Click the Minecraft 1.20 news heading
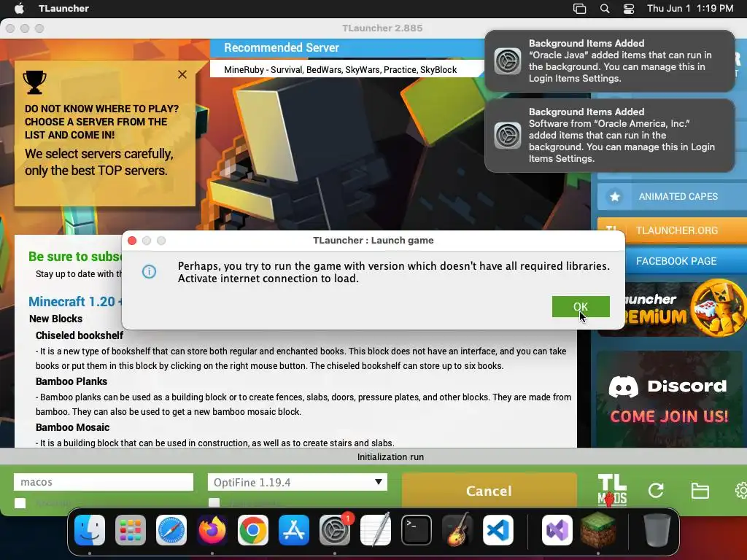Image resolution: width=747 pixels, height=560 pixels. tap(75, 301)
